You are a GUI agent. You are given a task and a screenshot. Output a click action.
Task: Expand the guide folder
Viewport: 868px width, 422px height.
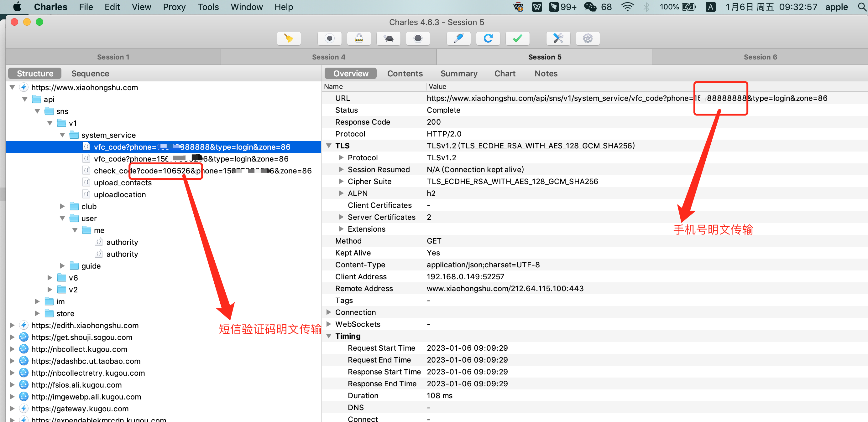point(62,266)
